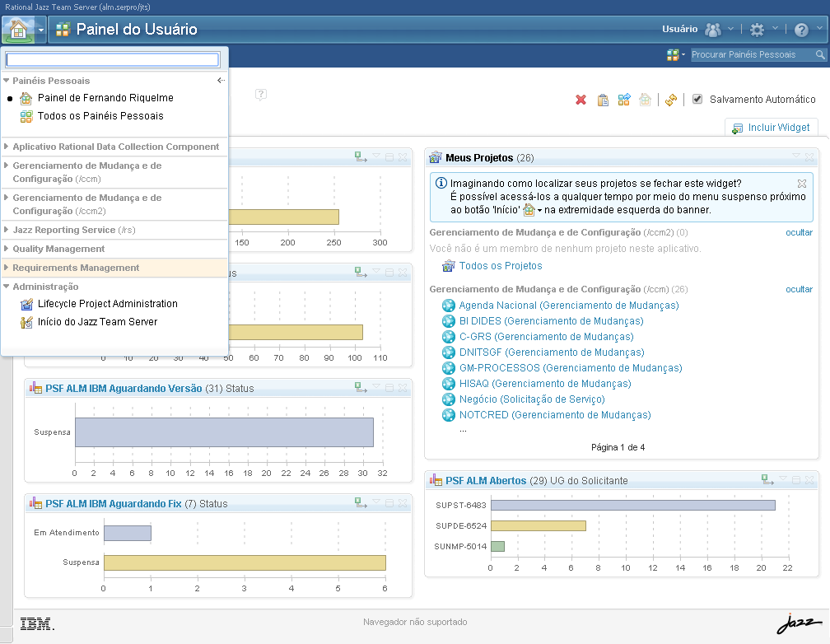Click the Painel do Usuário dashboard icon in banner

pos(63,30)
